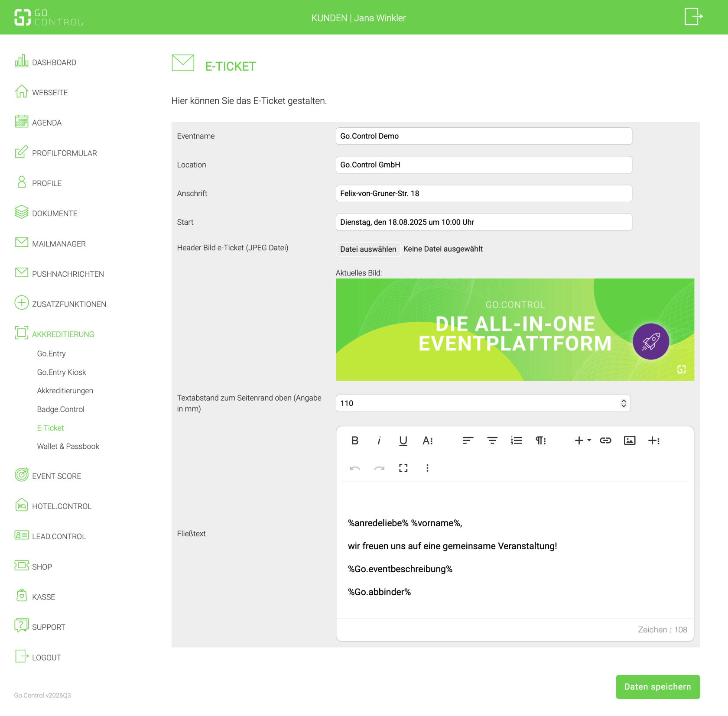Click the Profilformular edit icon

coord(21,152)
